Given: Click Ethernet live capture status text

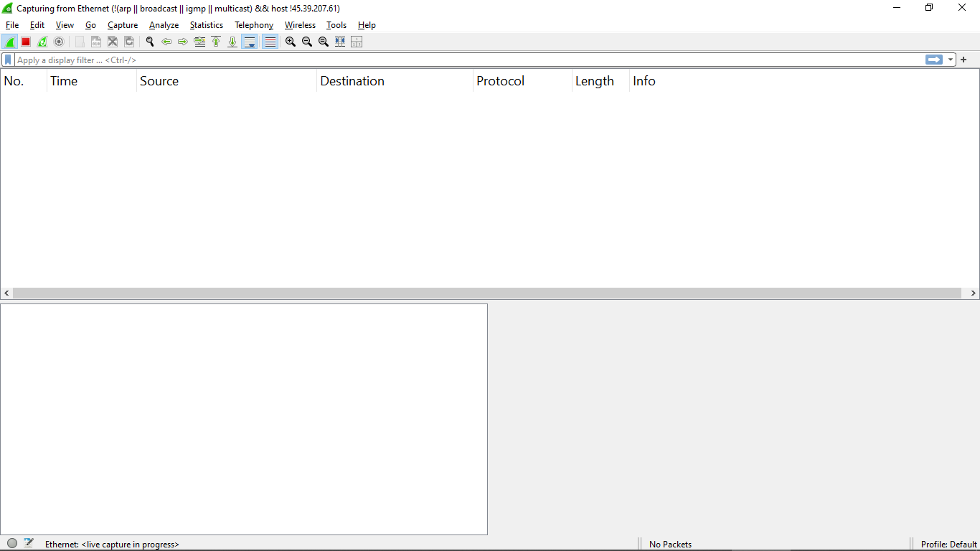Looking at the screenshot, I should [x=112, y=545].
